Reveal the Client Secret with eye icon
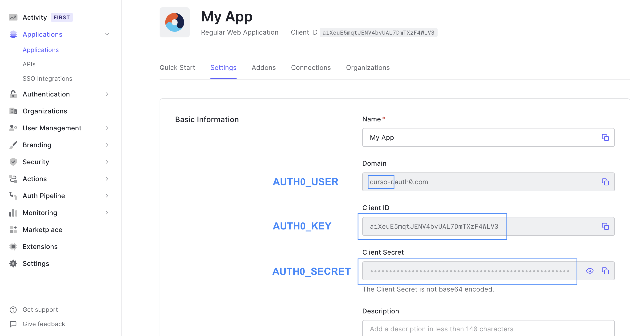The height and width of the screenshot is (336, 644). [x=589, y=271]
